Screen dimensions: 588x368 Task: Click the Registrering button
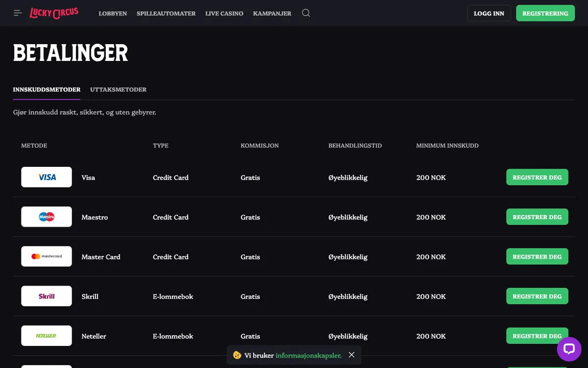[x=545, y=13]
